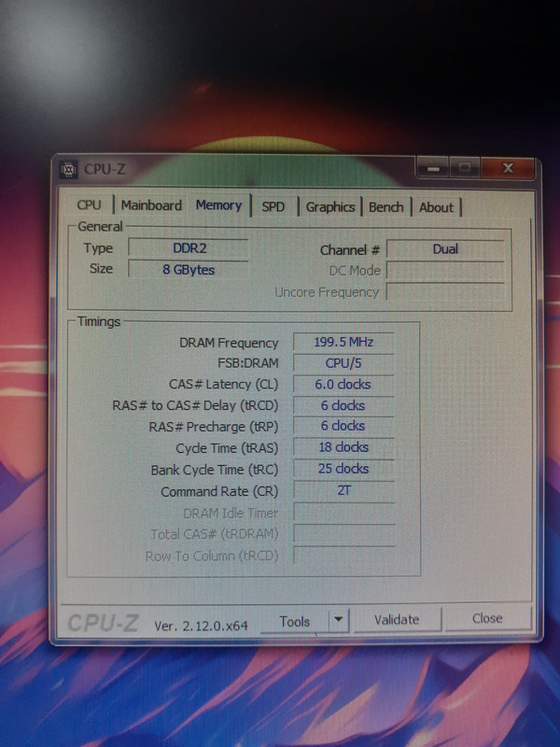Expand the Tools dropdown arrow
This screenshot has width=560, height=747.
(x=339, y=620)
